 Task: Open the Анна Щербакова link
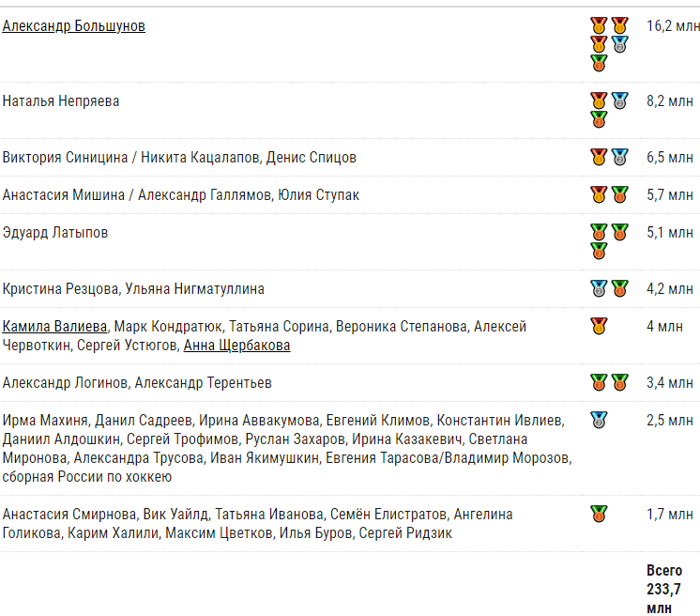(x=237, y=346)
